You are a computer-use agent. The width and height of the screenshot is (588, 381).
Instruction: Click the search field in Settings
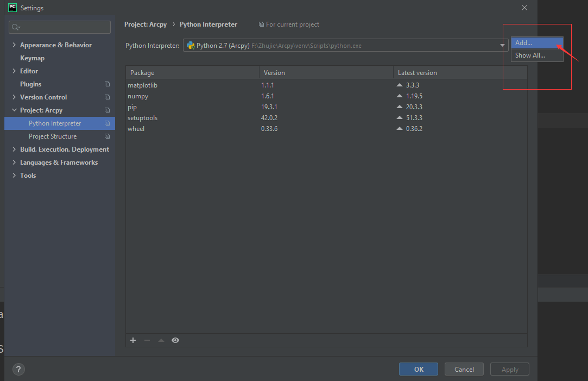59,27
